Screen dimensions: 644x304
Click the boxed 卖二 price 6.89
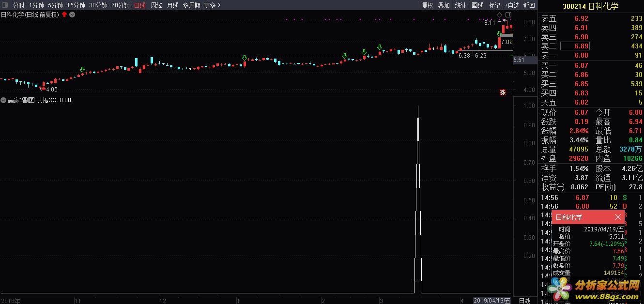coord(575,46)
